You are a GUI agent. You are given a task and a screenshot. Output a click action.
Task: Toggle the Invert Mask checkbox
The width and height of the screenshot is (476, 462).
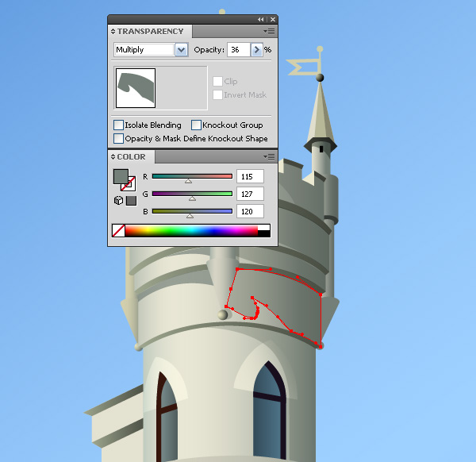(x=217, y=94)
